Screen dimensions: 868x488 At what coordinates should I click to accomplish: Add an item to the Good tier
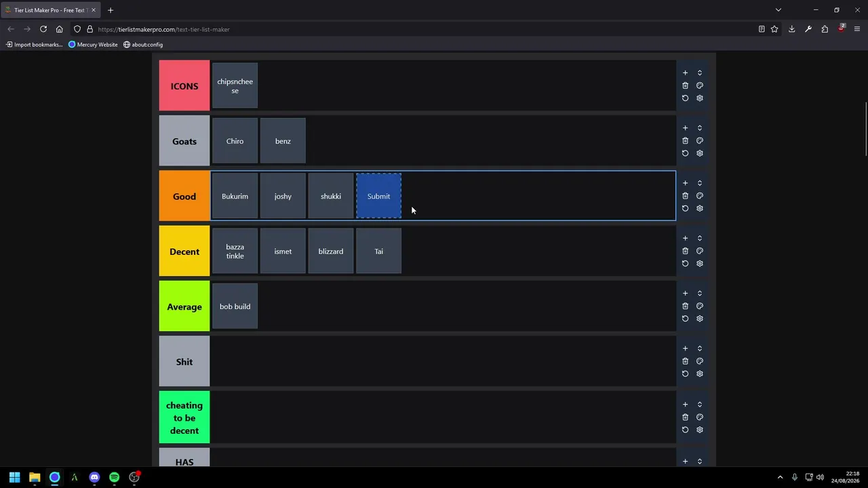tap(685, 183)
